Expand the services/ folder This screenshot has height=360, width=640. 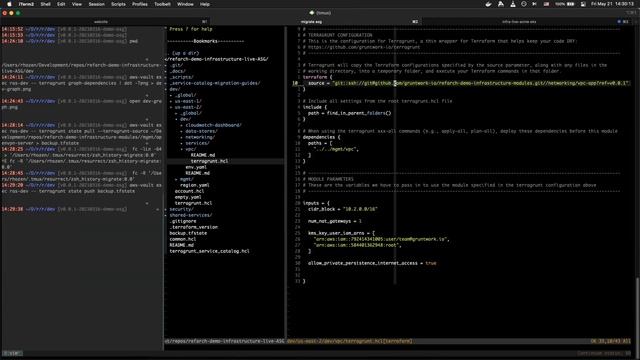click(197, 143)
